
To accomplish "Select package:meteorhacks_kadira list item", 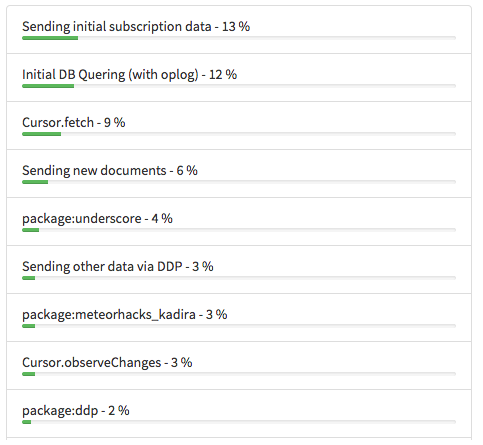I will click(x=239, y=317).
